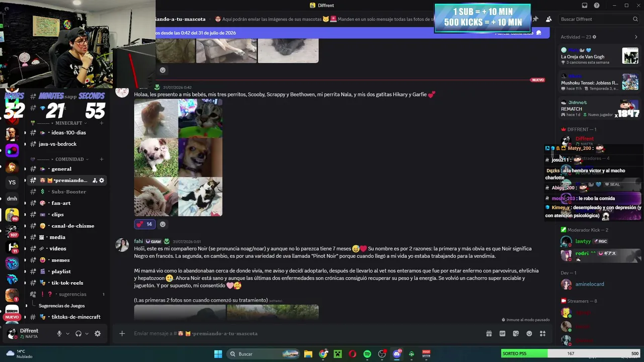Open Discord user settings gear
This screenshot has height=362, width=644.
98,333
